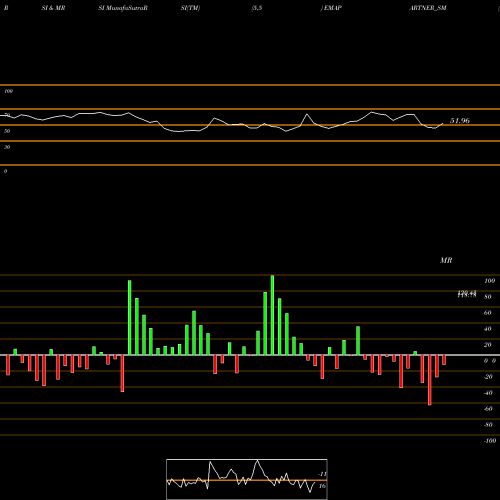Click the '100' label on the RSI left axis
Image resolution: width=500 pixels, height=500 pixels.
(9, 91)
